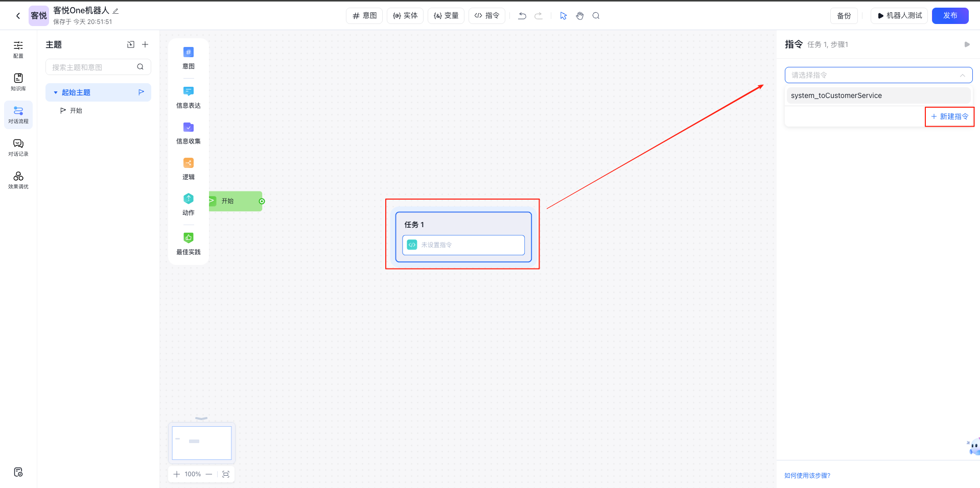The height and width of the screenshot is (488, 980).
Task: Select the 动作 node icon
Action: click(188, 199)
